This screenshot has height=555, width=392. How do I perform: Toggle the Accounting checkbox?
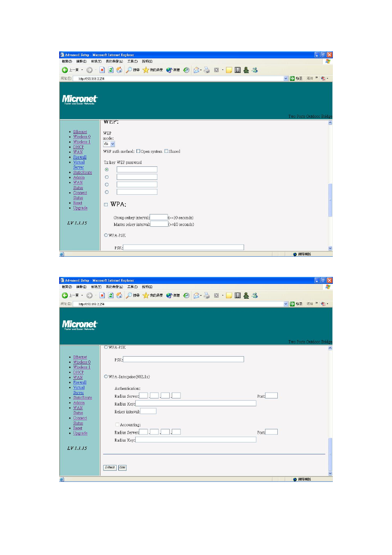[x=117, y=425]
